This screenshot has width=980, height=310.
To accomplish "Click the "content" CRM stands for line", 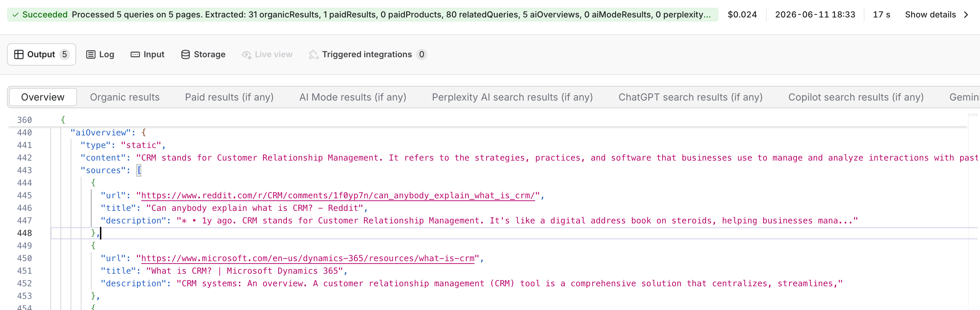I will pyautogui.click(x=529, y=158).
